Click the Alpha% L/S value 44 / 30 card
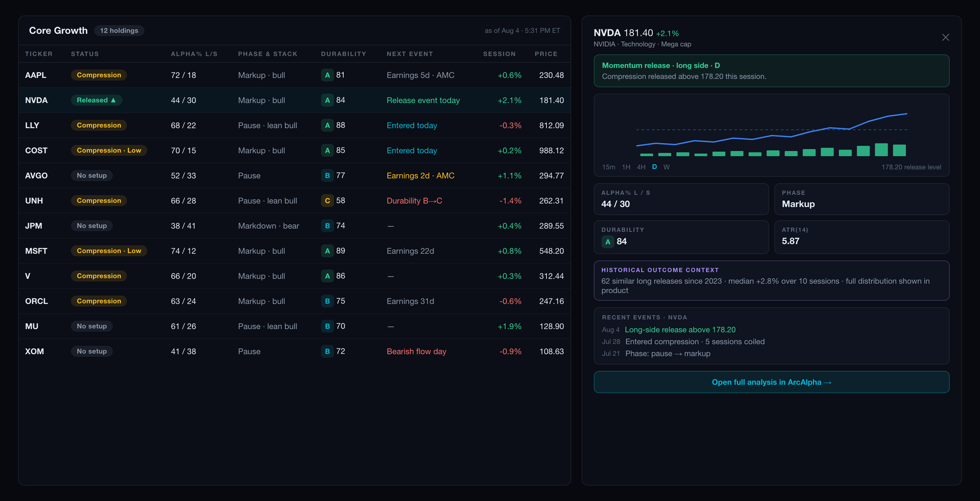Screen dimensions: 980x501 pos(681,199)
